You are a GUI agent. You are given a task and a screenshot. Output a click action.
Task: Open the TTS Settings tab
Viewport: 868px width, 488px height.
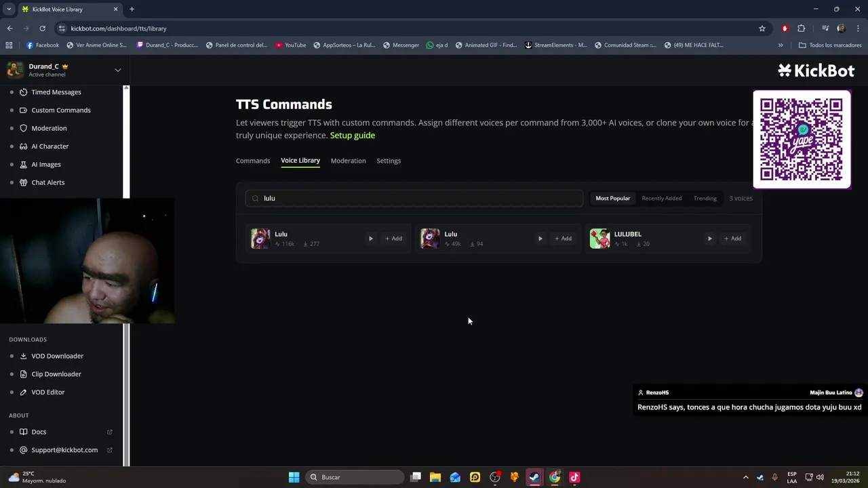click(389, 161)
